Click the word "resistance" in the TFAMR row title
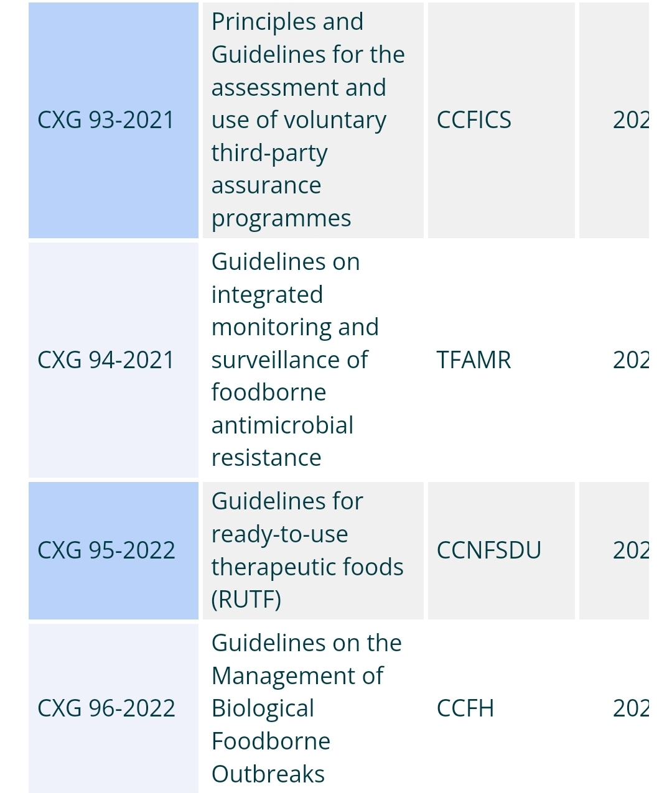Viewport: 672px width, 793px height. (x=266, y=458)
